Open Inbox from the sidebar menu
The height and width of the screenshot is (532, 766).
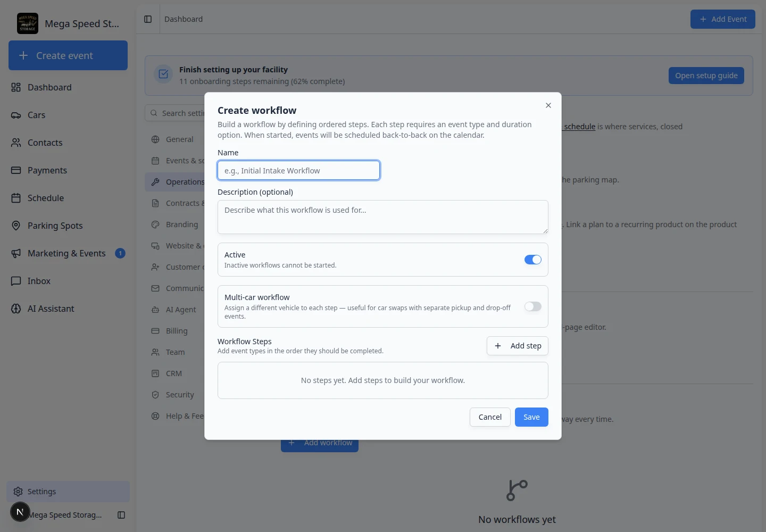[x=68, y=281]
